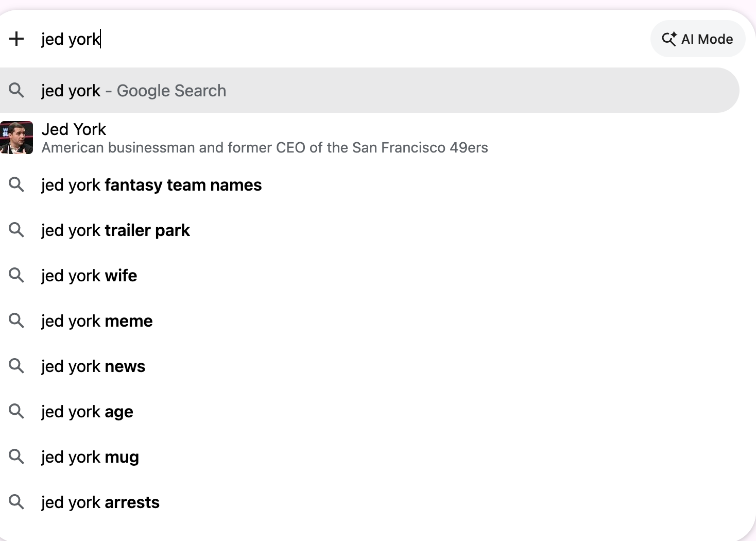Pick 'jed york wife' suggestion
The height and width of the screenshot is (541, 756).
[369, 276]
